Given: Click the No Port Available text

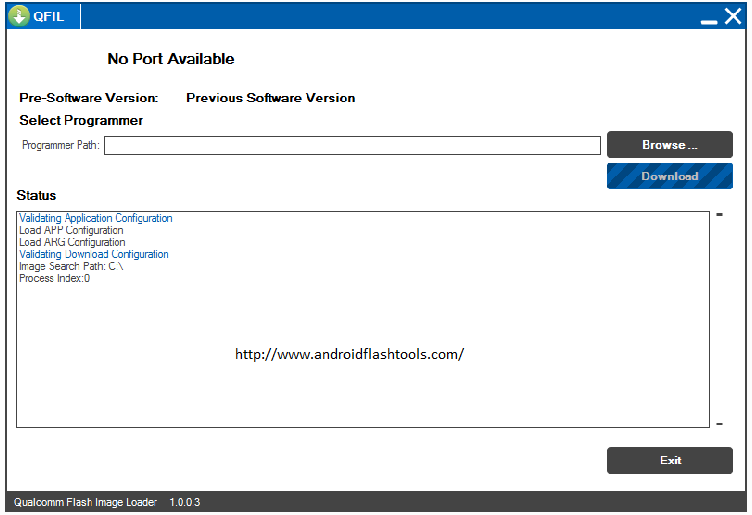Looking at the screenshot, I should pyautogui.click(x=171, y=59).
